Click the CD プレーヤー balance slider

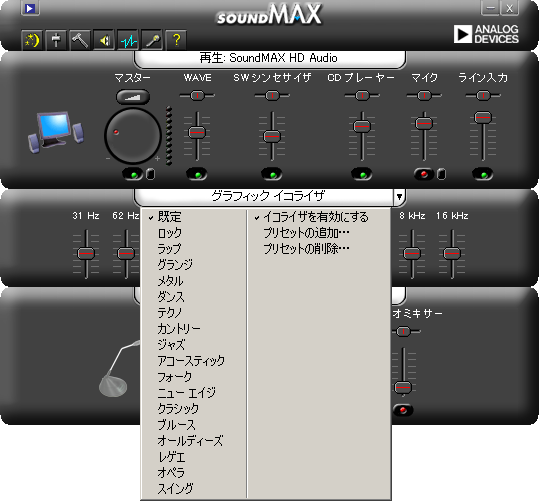362,95
